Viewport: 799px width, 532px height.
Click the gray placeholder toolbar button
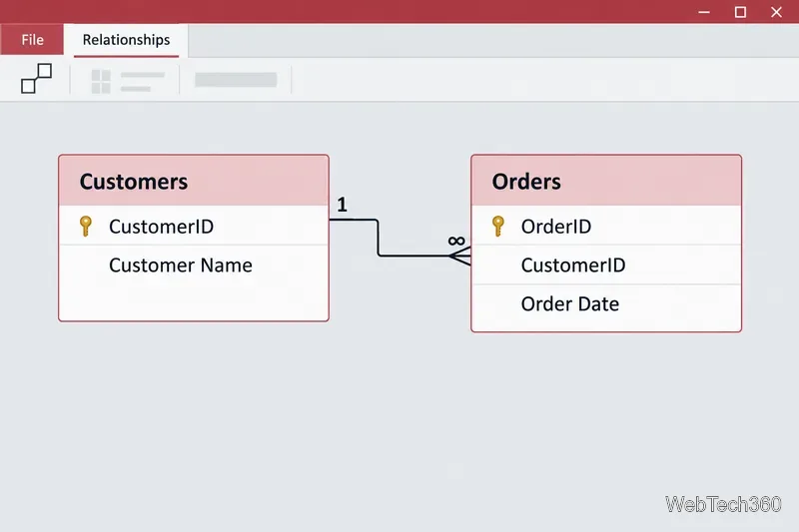tap(236, 80)
